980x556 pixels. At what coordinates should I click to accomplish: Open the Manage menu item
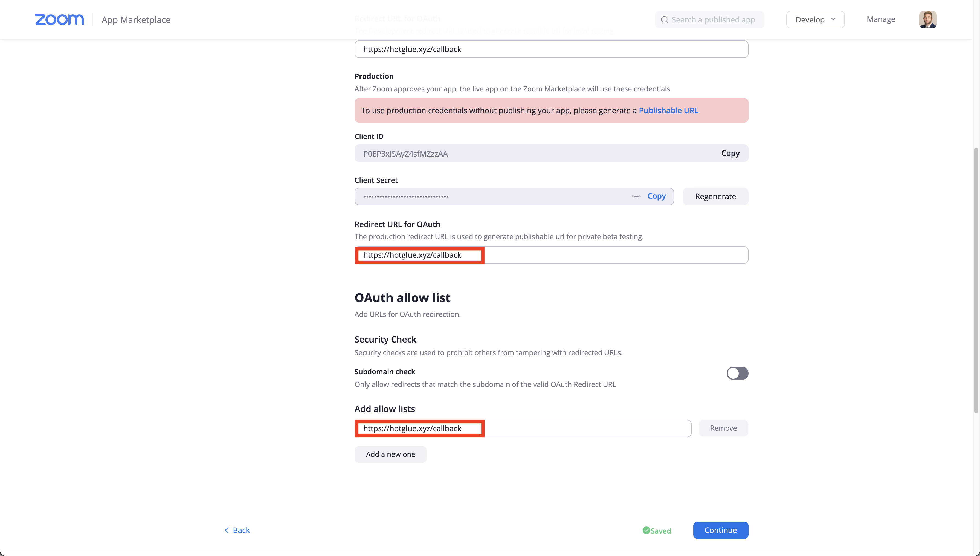pyautogui.click(x=880, y=19)
